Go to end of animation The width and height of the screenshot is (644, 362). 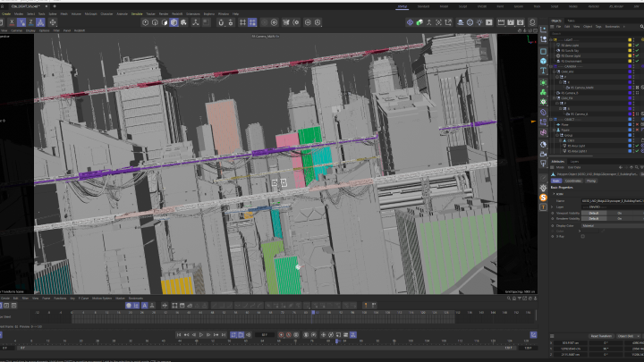coord(224,335)
